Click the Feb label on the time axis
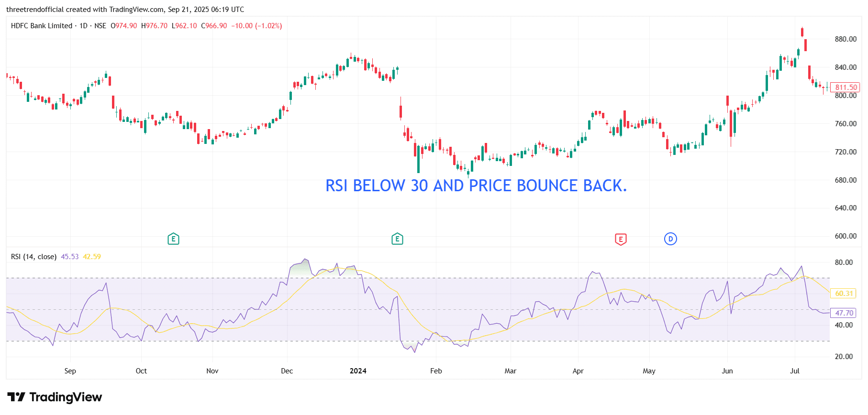This screenshot has height=415, width=868. pyautogui.click(x=436, y=371)
